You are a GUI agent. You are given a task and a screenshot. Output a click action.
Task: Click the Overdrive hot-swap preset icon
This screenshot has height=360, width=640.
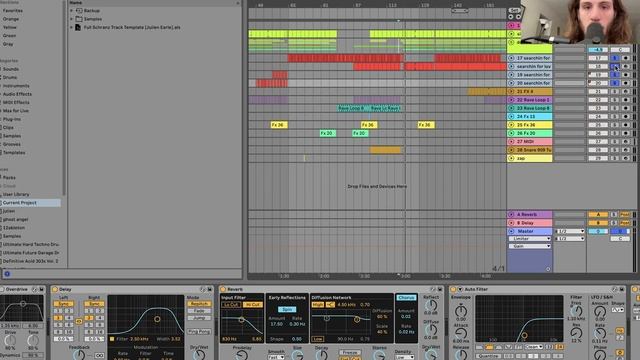(34, 289)
